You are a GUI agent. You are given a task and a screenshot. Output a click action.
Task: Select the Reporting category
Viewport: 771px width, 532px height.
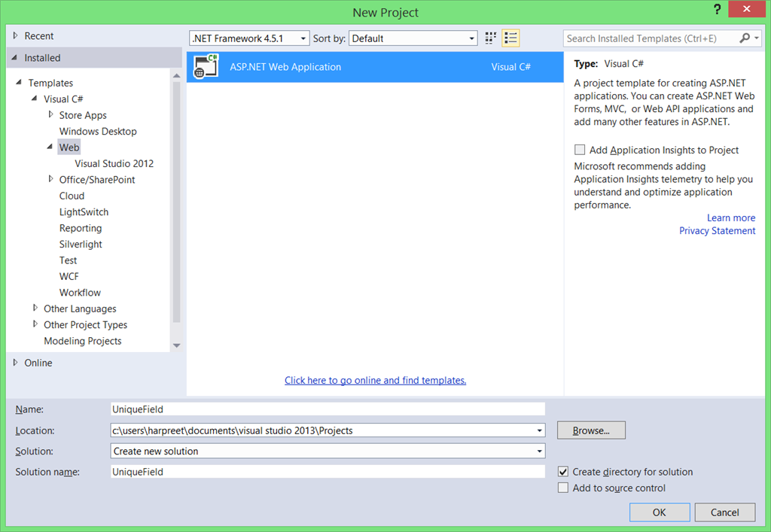pos(81,229)
